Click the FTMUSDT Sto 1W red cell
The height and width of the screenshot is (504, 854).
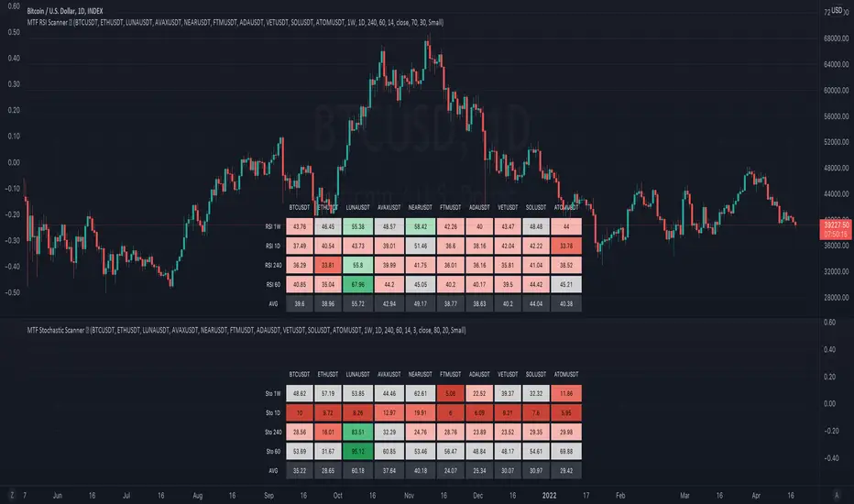[452, 392]
